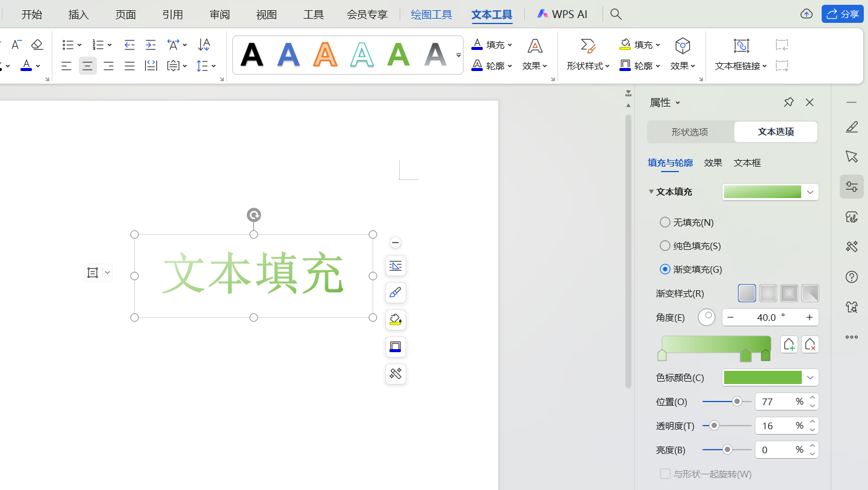Click the borders and shading icon near the canvas
The width and height of the screenshot is (868, 490).
coord(395,347)
